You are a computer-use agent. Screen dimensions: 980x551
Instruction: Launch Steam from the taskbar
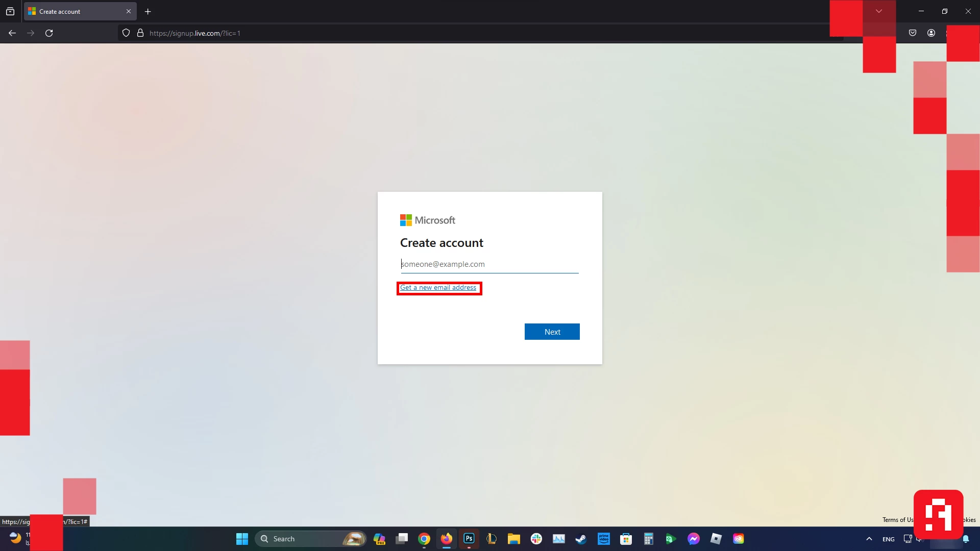581,539
